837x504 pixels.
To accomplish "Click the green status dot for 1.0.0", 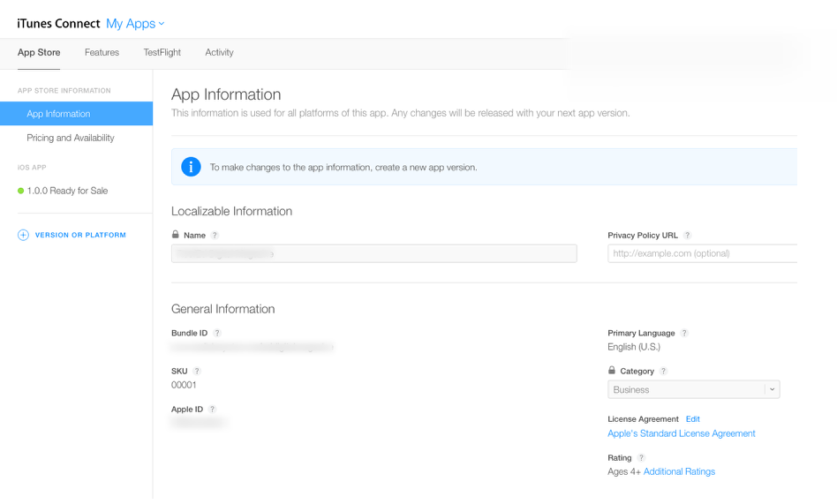I will click(x=21, y=191).
